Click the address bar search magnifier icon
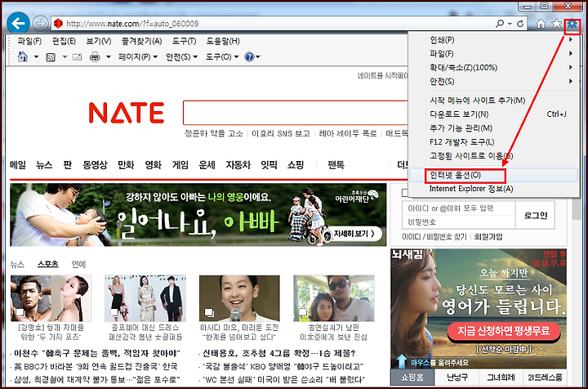This screenshot has width=588, height=389. click(500, 24)
